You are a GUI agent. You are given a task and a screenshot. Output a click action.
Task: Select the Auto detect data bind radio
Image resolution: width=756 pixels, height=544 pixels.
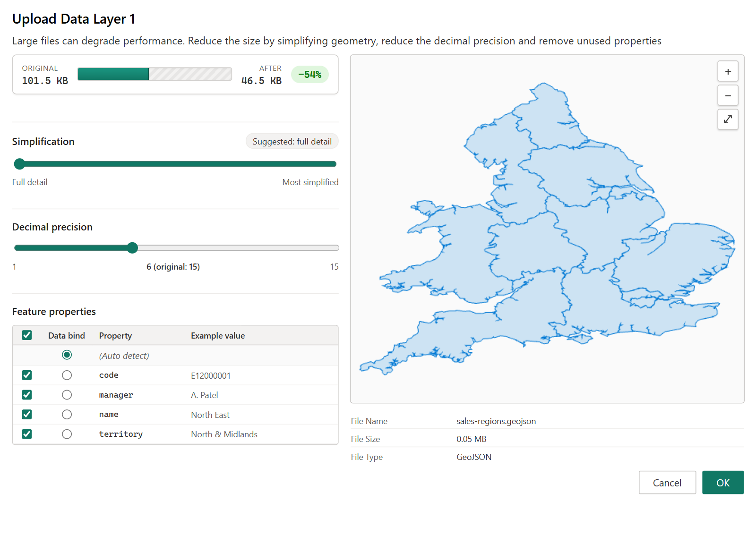pyautogui.click(x=67, y=355)
